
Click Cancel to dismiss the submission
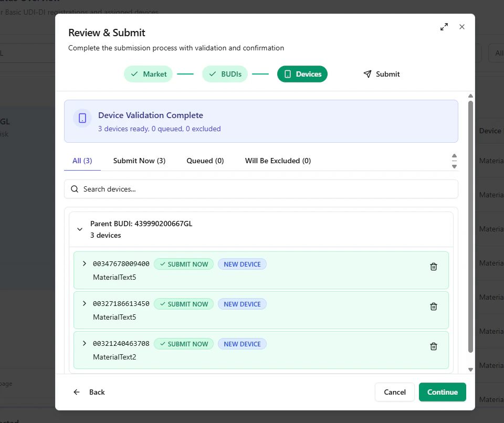[394, 392]
